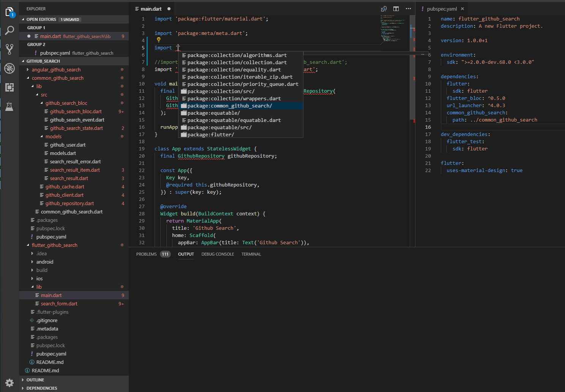The image size is (565, 392).
Task: Open search_form.dart file
Action: 59,303
